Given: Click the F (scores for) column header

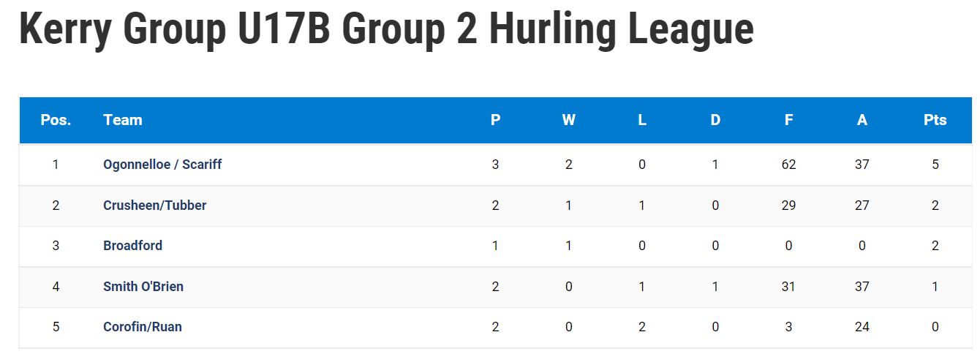Looking at the screenshot, I should click(788, 120).
